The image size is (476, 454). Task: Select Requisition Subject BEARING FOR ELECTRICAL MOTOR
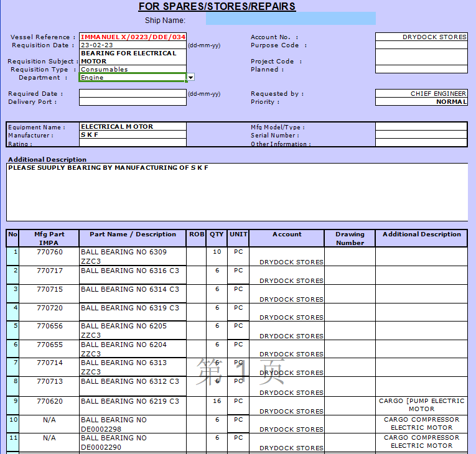pos(133,57)
